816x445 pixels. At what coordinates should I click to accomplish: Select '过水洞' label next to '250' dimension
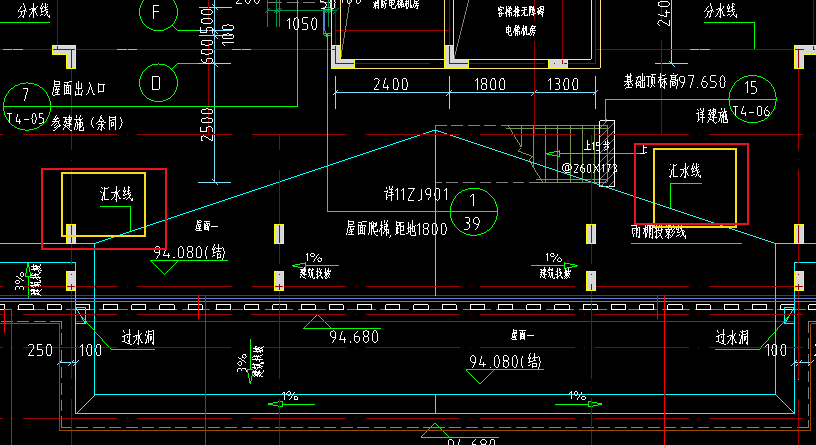tap(138, 338)
